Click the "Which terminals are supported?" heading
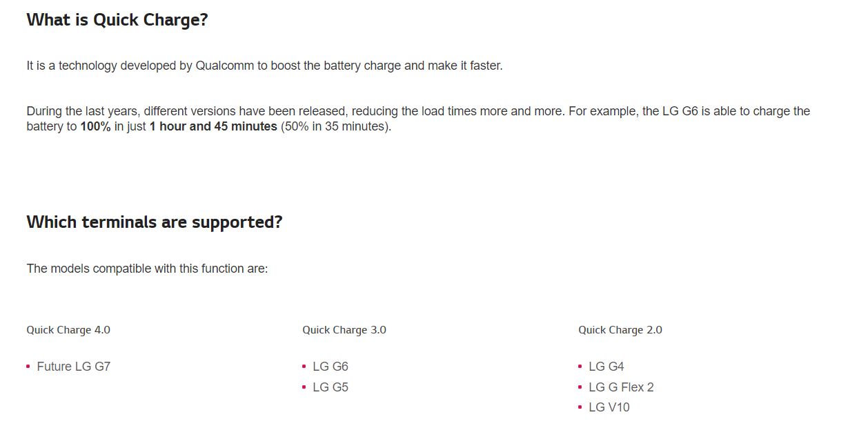 [155, 222]
